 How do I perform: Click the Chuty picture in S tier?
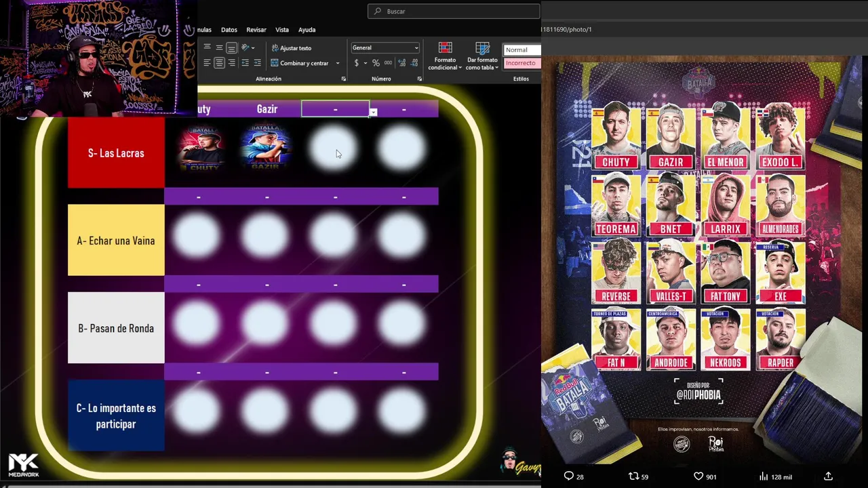(x=201, y=147)
